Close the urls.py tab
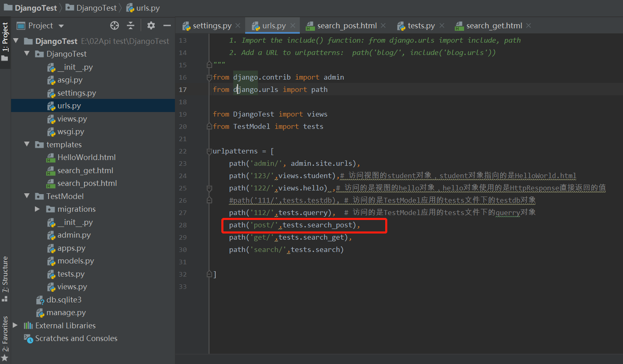The height and width of the screenshot is (364, 623). [x=293, y=25]
